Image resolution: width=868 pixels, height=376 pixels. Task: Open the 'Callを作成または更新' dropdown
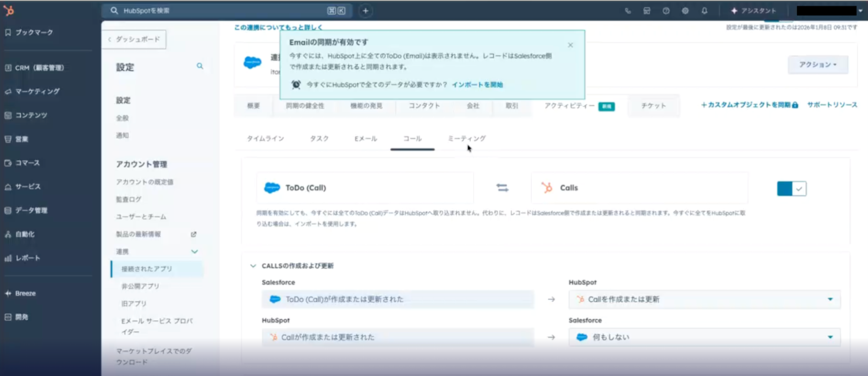704,299
